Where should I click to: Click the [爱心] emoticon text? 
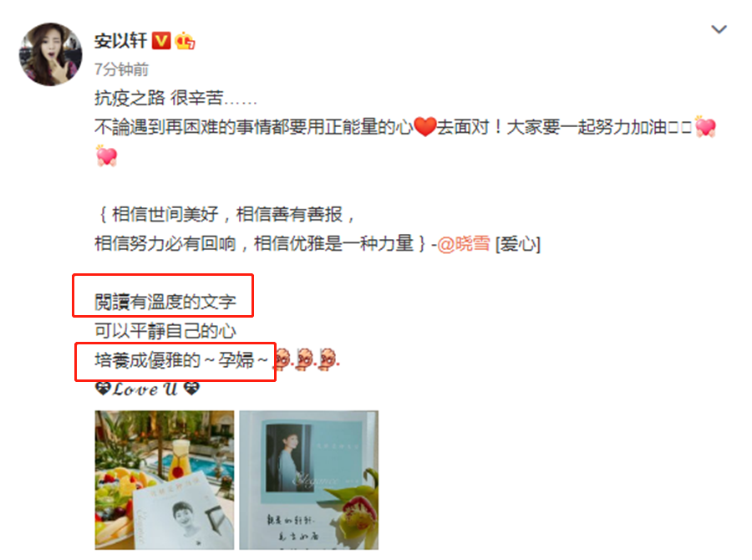pyautogui.click(x=517, y=244)
